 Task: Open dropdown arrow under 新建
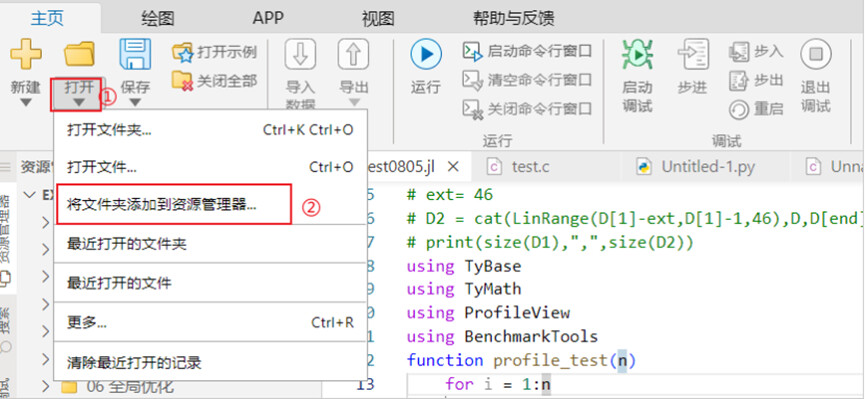click(25, 103)
